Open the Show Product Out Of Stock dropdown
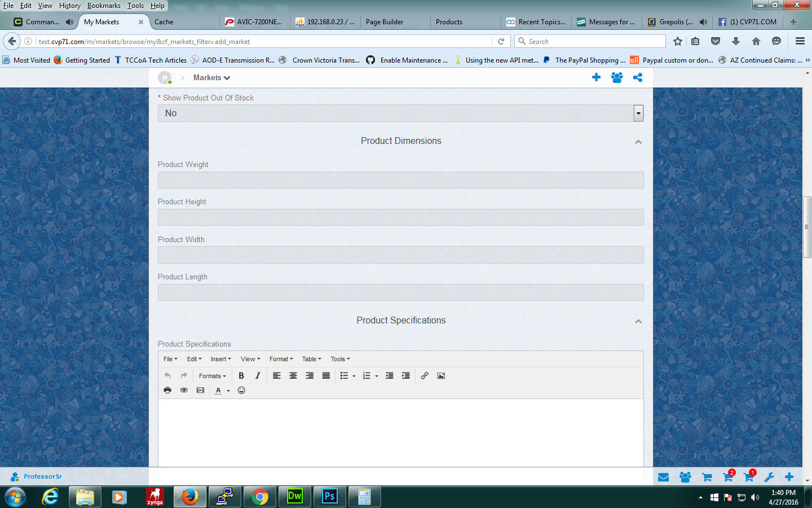812x508 pixels. [400, 113]
